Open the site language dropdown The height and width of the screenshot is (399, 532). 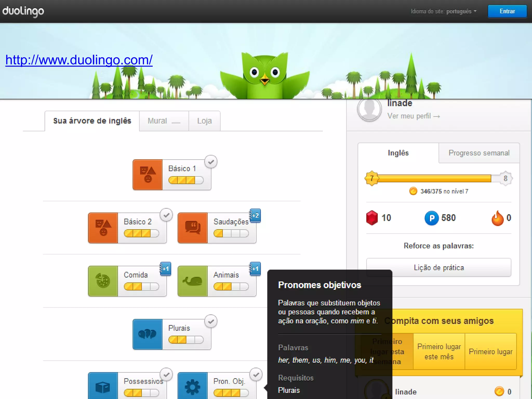[444, 11]
